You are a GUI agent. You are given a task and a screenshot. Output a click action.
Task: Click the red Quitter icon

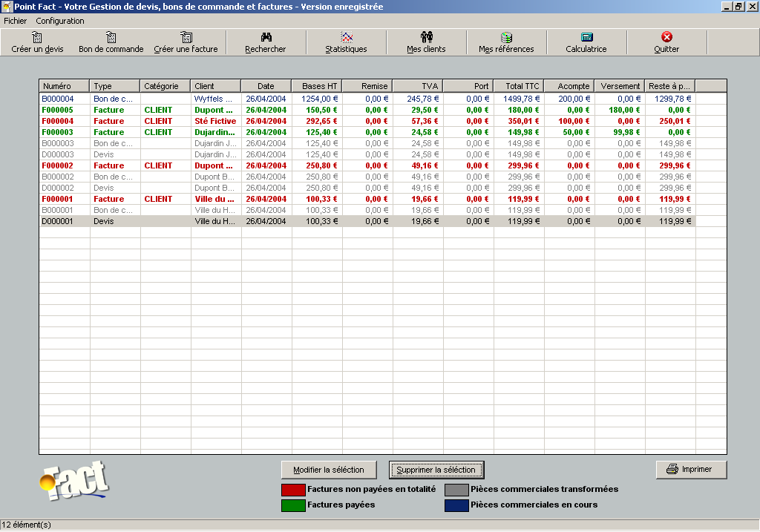tap(667, 37)
